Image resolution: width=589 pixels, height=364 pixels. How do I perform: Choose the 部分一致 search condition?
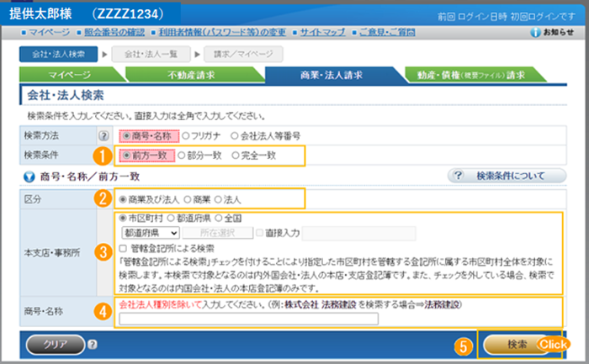(182, 156)
